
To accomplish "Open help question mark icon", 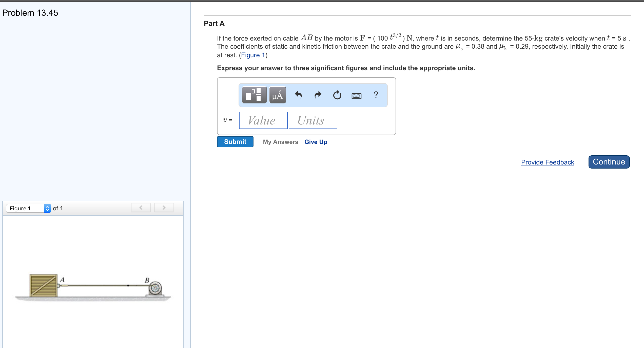I will 376,95.
